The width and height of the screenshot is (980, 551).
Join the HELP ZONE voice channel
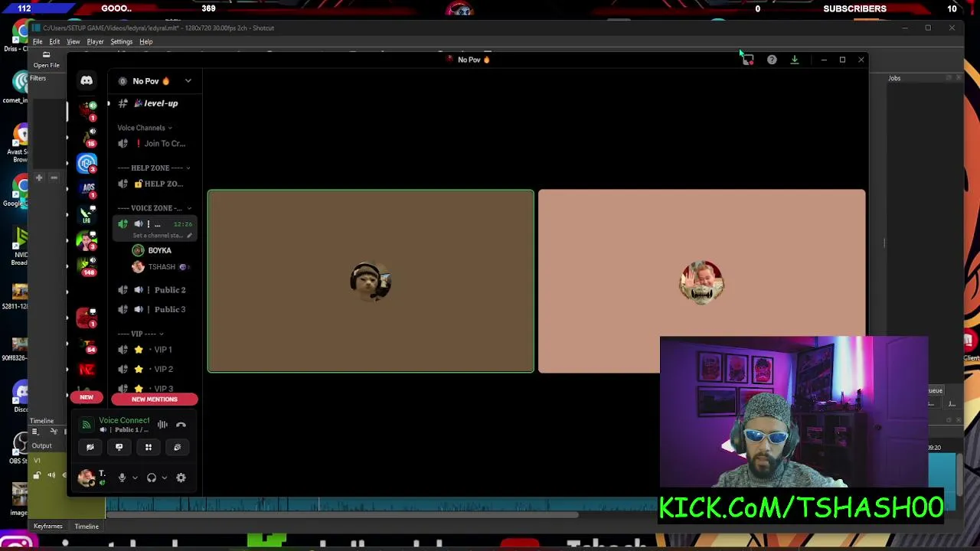coord(153,184)
